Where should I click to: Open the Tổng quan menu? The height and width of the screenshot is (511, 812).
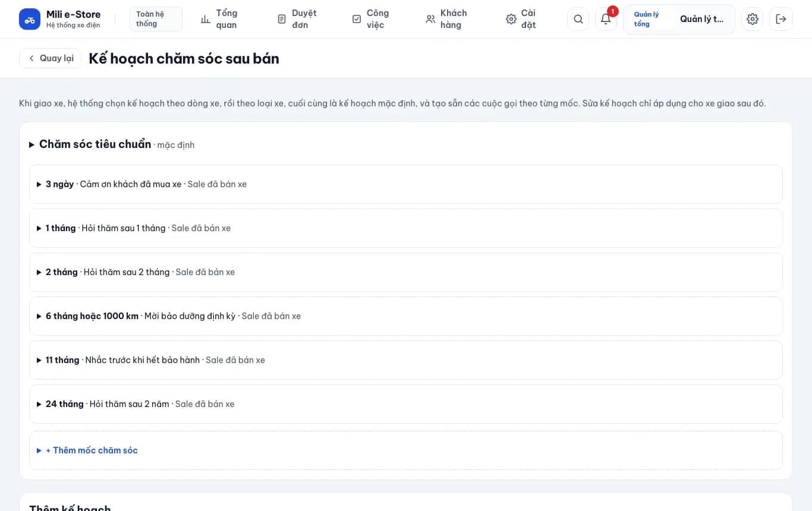[219, 19]
